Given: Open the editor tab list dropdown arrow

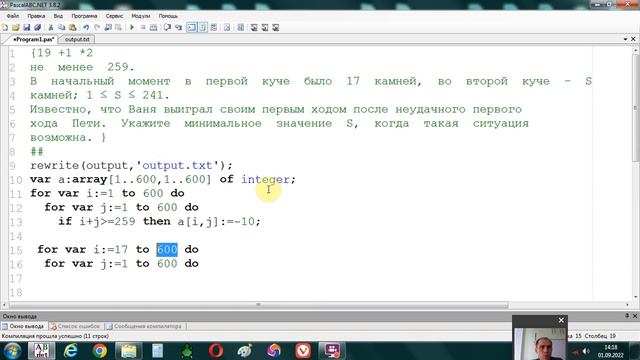Looking at the screenshot, I should point(626,39).
